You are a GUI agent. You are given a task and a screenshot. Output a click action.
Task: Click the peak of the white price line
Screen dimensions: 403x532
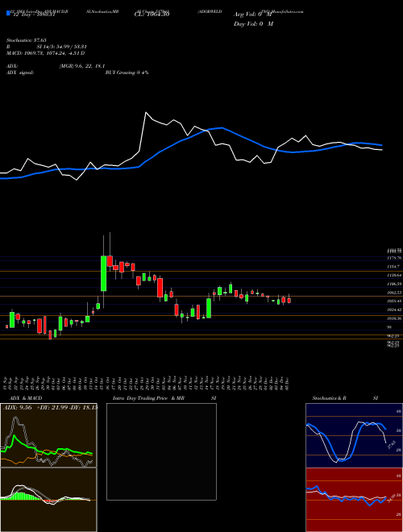click(x=146, y=112)
